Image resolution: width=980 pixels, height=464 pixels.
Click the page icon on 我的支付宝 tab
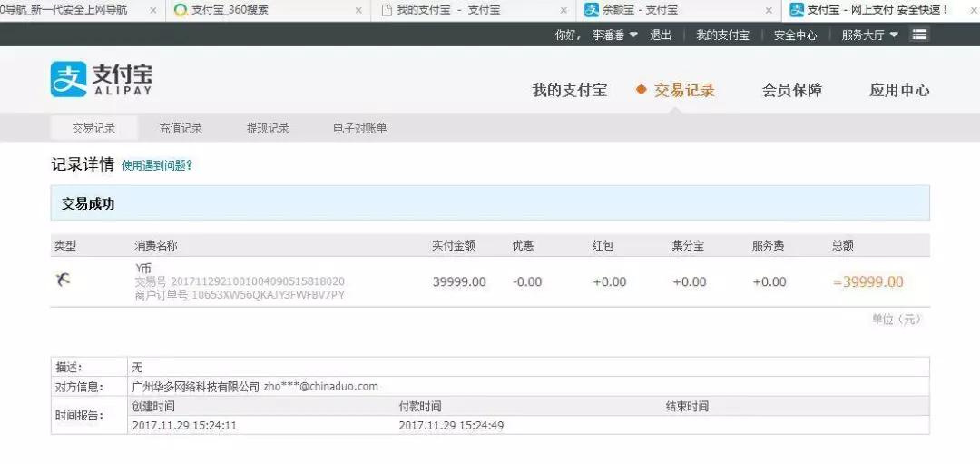(387, 10)
